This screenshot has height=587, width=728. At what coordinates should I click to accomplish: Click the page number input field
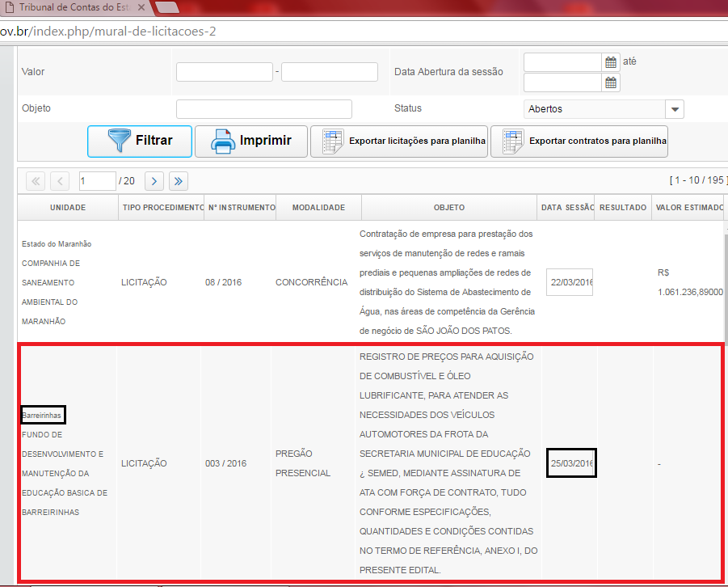[97, 181]
